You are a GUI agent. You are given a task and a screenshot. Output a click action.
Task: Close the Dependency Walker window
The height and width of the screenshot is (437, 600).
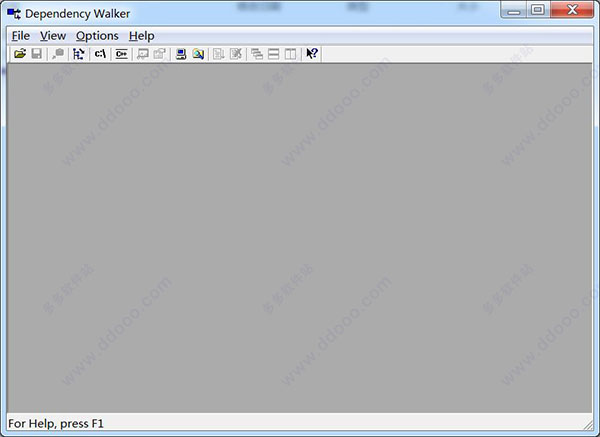pyautogui.click(x=572, y=10)
